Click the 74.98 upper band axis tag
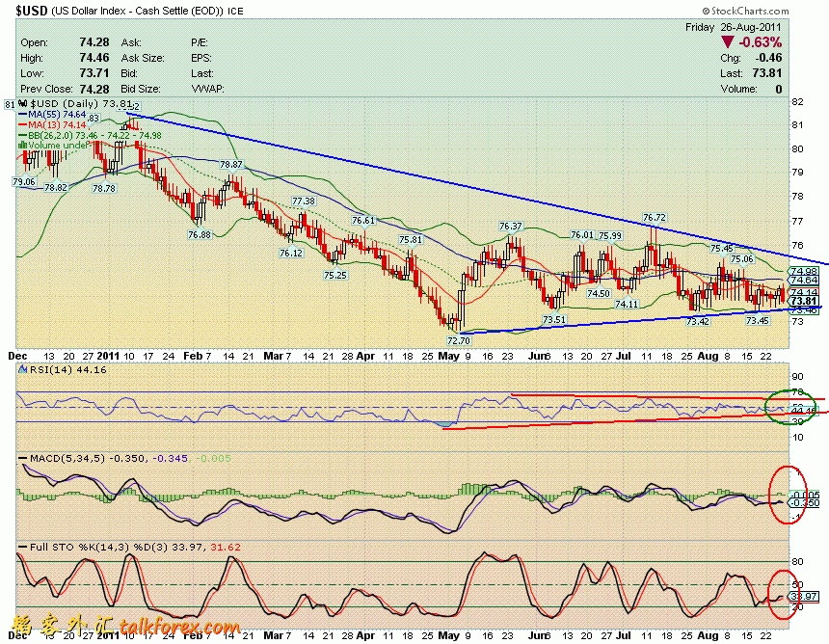Viewport: 829px width, 644px height. (x=804, y=271)
